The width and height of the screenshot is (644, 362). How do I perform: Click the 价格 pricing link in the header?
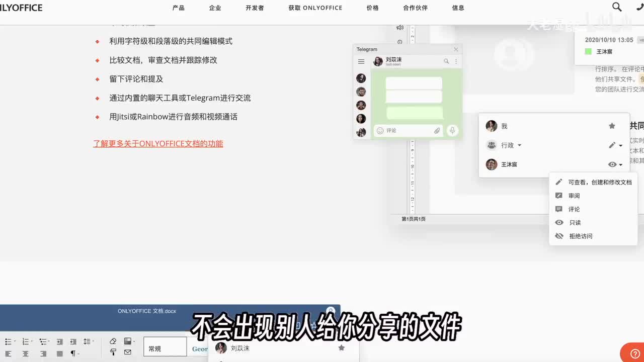pos(372,8)
